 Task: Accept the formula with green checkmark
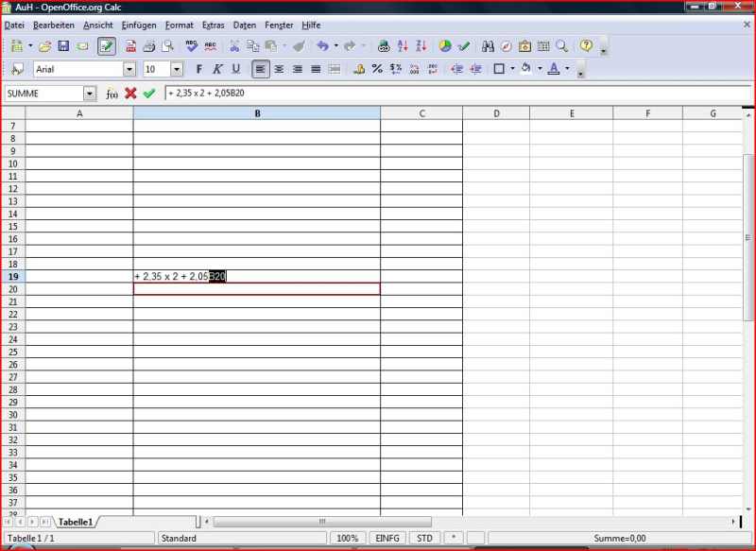148,94
